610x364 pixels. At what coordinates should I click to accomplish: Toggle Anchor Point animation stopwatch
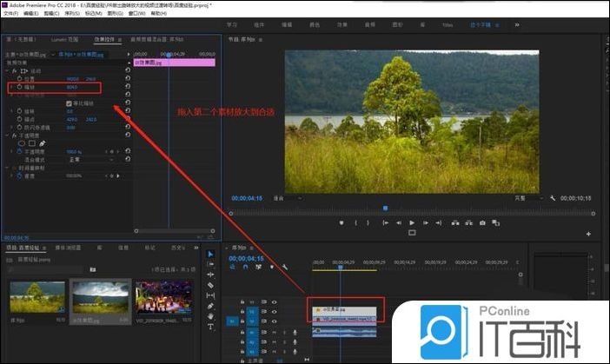coord(19,119)
